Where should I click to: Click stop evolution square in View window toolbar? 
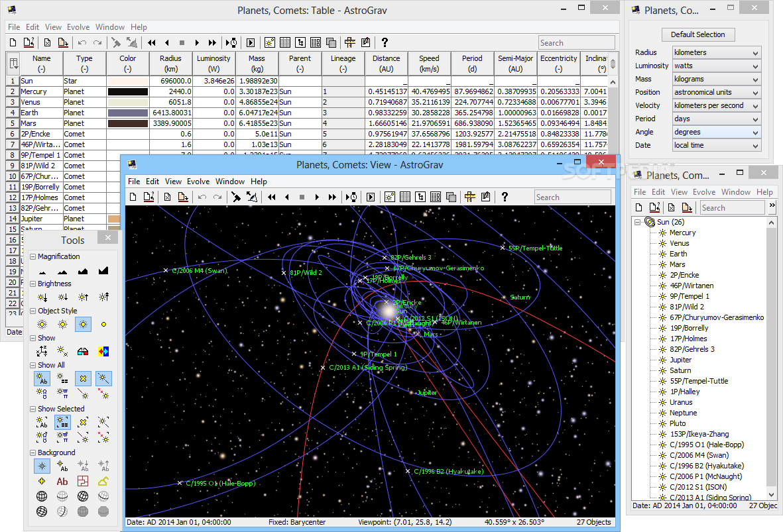302,197
